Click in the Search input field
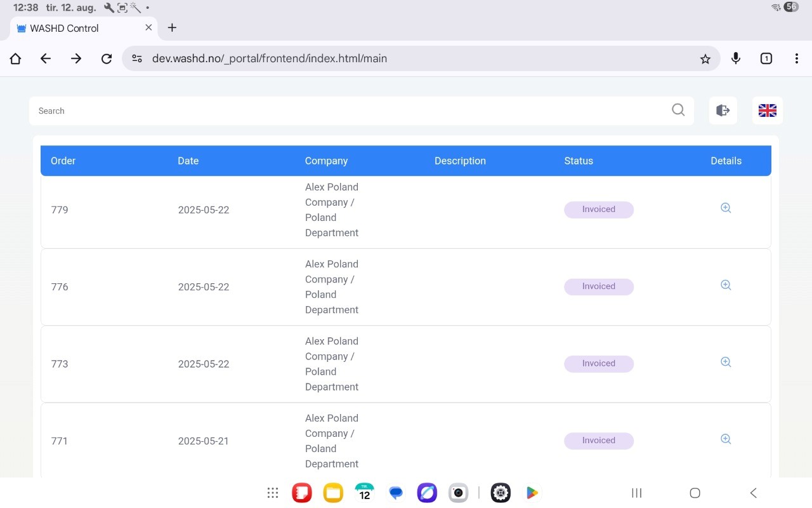The image size is (812, 508). pos(349,110)
